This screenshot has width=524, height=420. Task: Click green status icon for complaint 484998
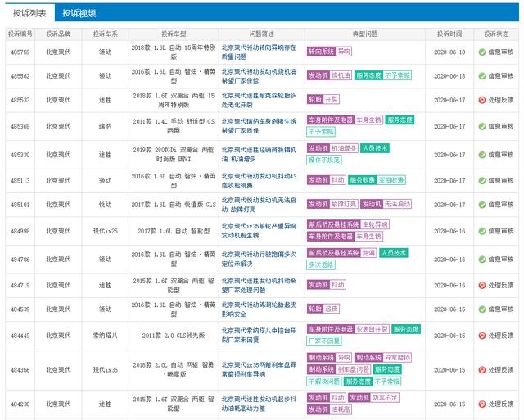coord(482,231)
